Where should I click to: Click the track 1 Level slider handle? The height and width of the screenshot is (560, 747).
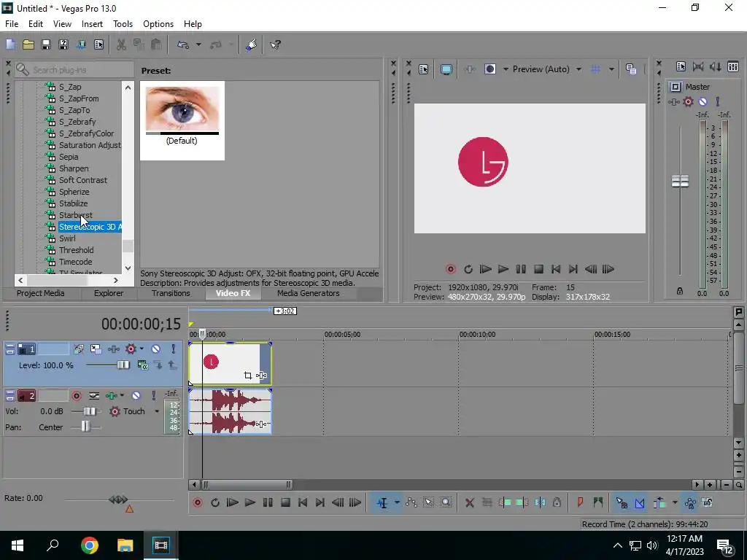point(123,365)
